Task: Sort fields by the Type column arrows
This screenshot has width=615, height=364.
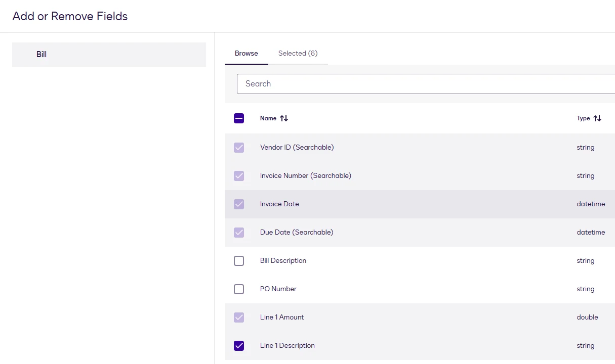Action: click(x=597, y=118)
